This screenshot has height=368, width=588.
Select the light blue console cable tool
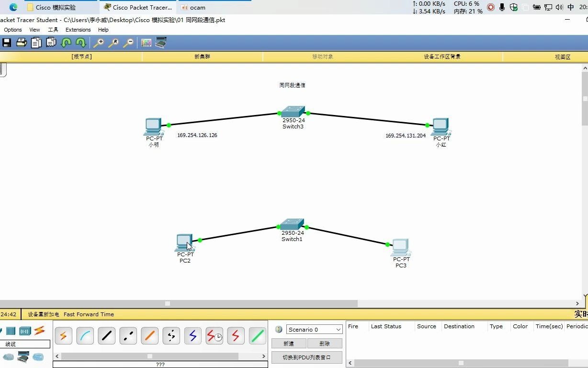point(85,336)
